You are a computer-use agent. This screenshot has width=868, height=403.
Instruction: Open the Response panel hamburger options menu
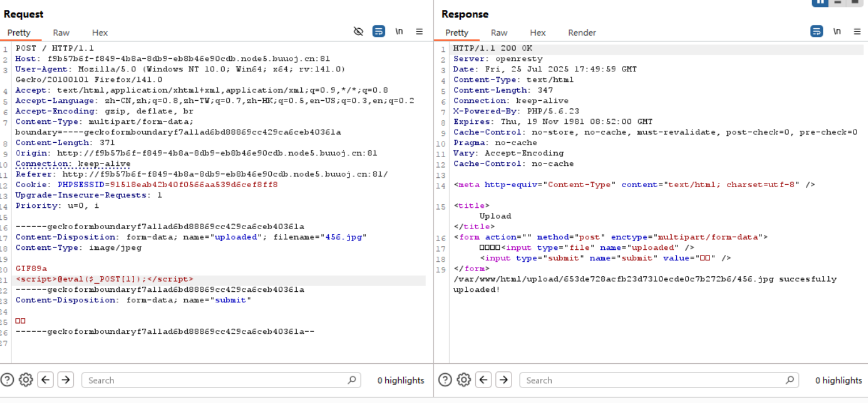pyautogui.click(x=857, y=32)
